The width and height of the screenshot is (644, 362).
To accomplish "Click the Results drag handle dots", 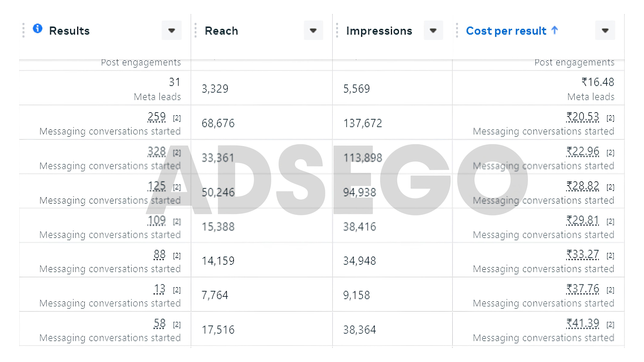I will tap(23, 30).
